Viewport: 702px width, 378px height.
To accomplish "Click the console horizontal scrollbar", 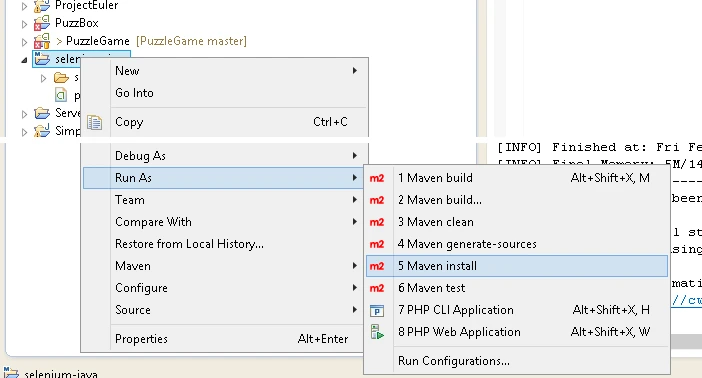I will coord(686,341).
